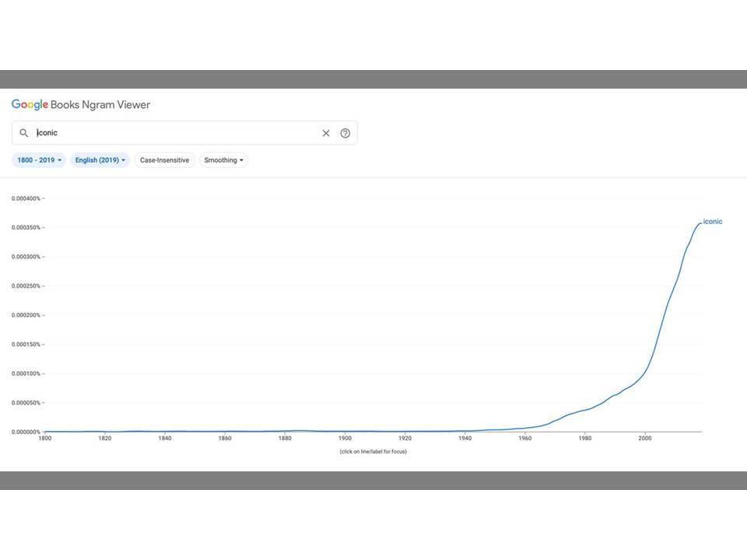Viewport: 747px width, 560px height.
Task: Click the 2000 year tick on the x-axis
Action: [645, 439]
